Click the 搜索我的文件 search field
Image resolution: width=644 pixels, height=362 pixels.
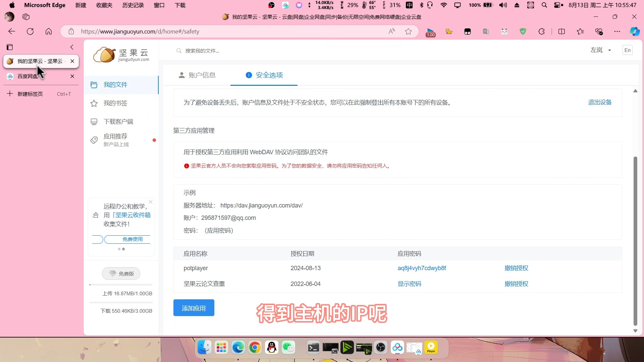(x=202, y=51)
